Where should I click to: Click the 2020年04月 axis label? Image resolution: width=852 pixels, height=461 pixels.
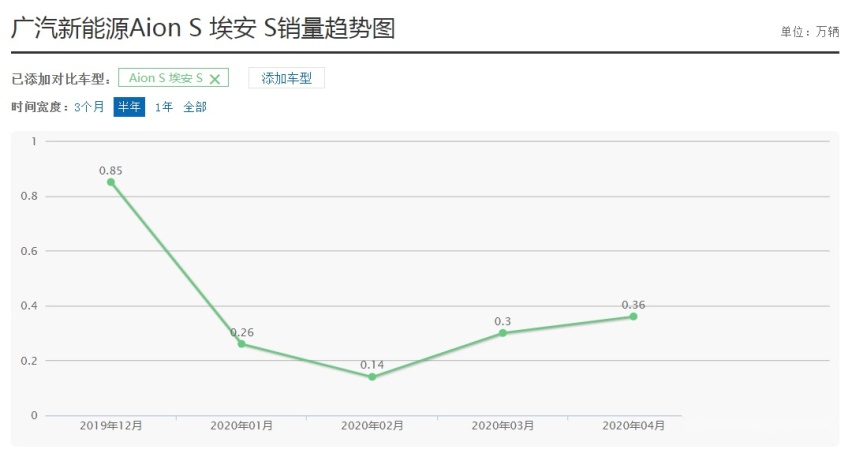click(634, 426)
